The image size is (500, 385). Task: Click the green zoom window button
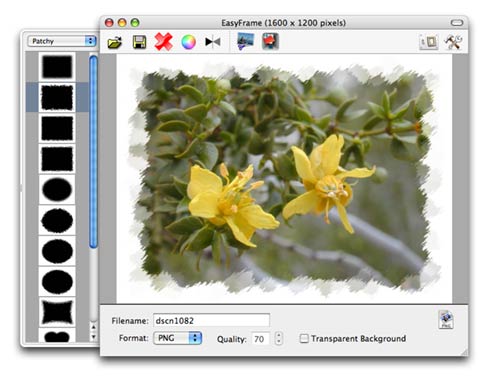tap(135, 23)
